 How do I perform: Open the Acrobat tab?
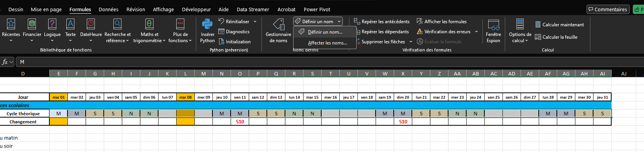point(287,9)
